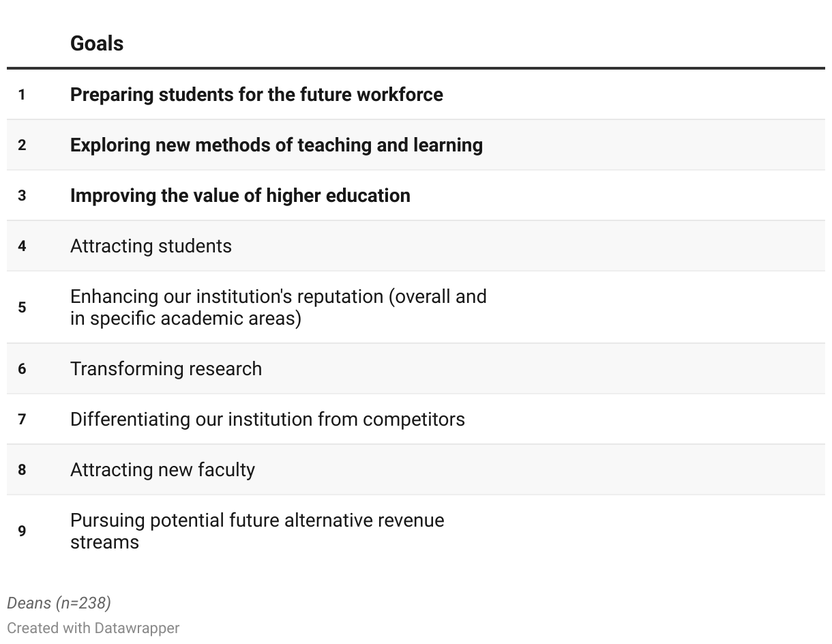Viewport: 832px width, 644px height.
Task: Select the Attracting new faculty row
Action: [416, 469]
